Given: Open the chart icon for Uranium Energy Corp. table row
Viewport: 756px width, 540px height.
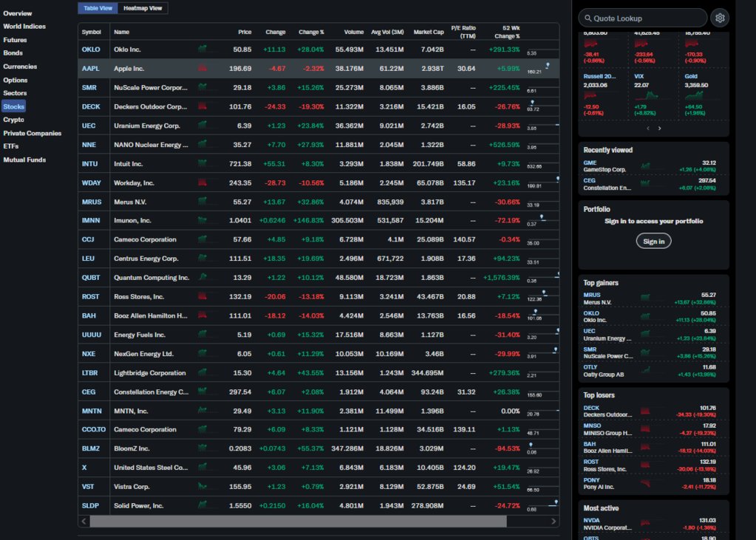Looking at the screenshot, I should (202, 126).
